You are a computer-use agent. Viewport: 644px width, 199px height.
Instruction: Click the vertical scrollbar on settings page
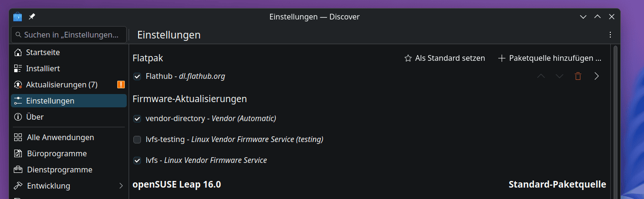pyautogui.click(x=616, y=122)
